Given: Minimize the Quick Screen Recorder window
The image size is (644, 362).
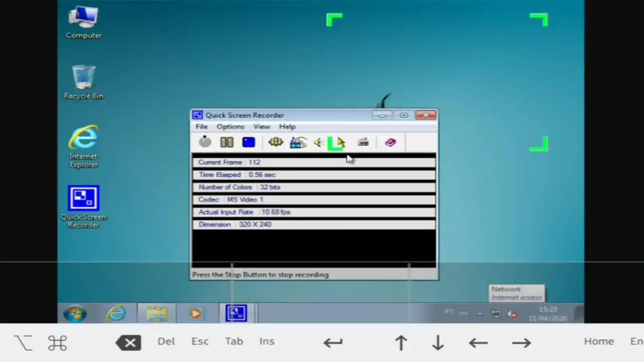Looking at the screenshot, I should (x=382, y=116).
